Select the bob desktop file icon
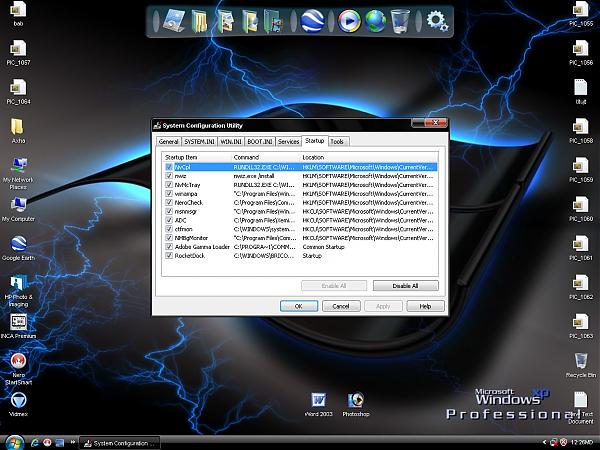The image size is (600, 450). (x=18, y=14)
